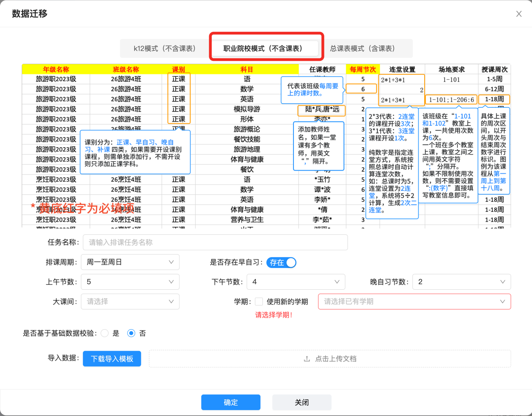Open the 排课周期 dropdown 周一至周日
The image size is (532, 416).
(130, 262)
